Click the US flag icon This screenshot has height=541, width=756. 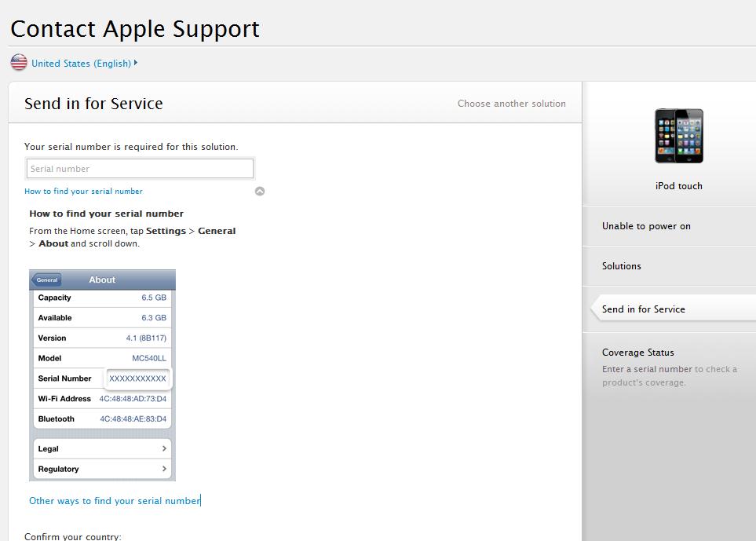pyautogui.click(x=19, y=62)
